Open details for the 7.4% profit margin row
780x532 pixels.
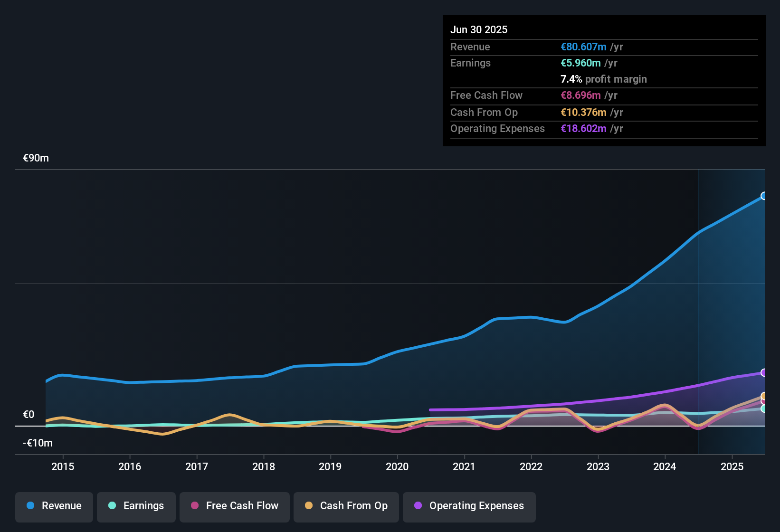point(603,79)
